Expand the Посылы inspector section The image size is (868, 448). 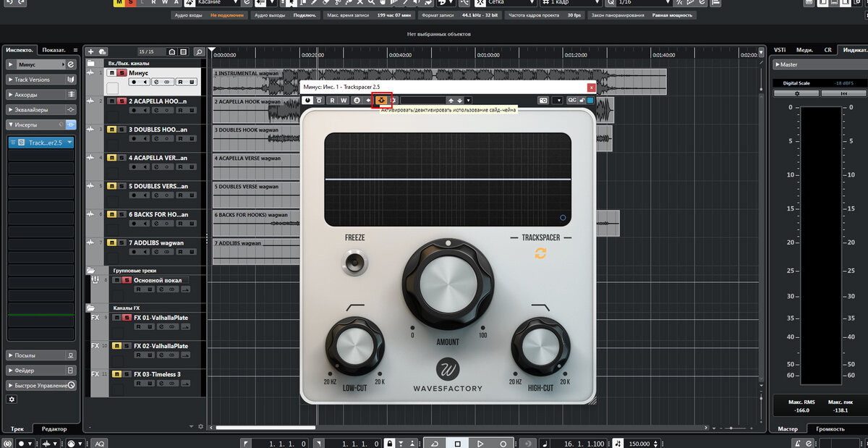pyautogui.click(x=41, y=355)
